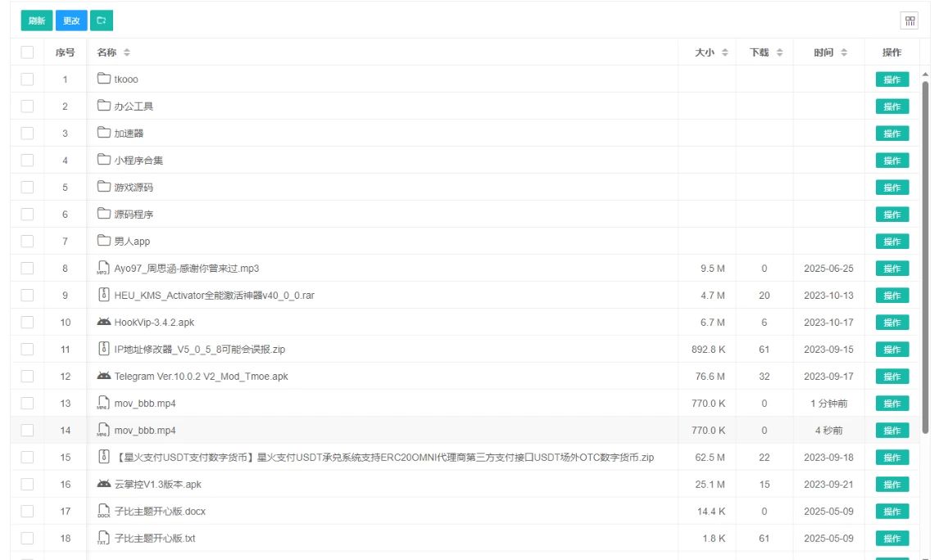Click the archive icon beside IP地址修改器 zip
This screenshot has width=948, height=560.
tap(102, 349)
